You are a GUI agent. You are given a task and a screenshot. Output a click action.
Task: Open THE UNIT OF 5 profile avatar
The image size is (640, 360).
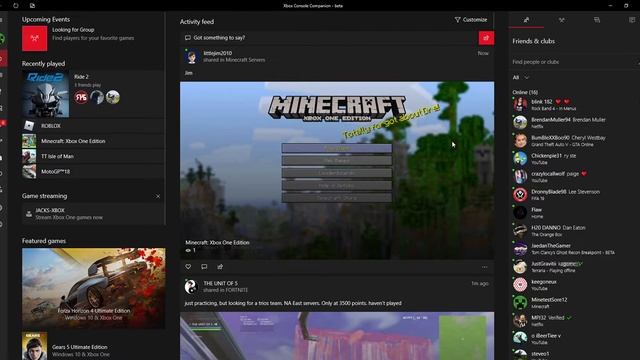pyautogui.click(x=191, y=287)
